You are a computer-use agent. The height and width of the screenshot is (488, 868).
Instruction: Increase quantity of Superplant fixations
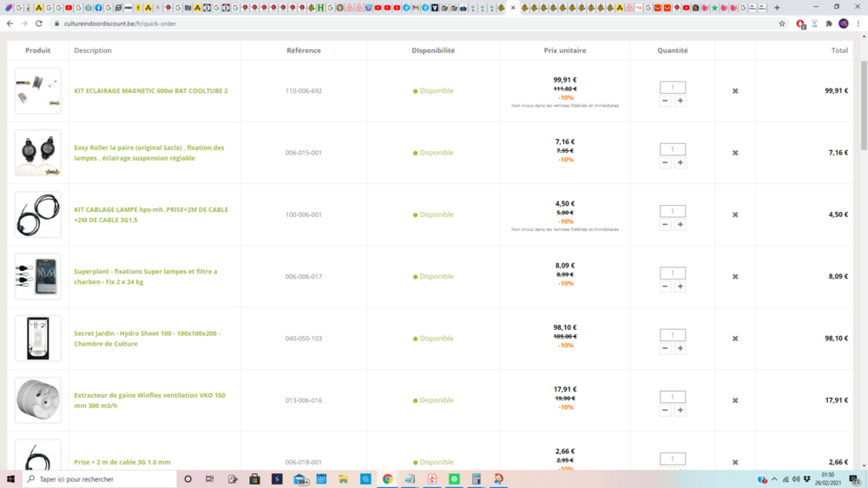tap(681, 287)
